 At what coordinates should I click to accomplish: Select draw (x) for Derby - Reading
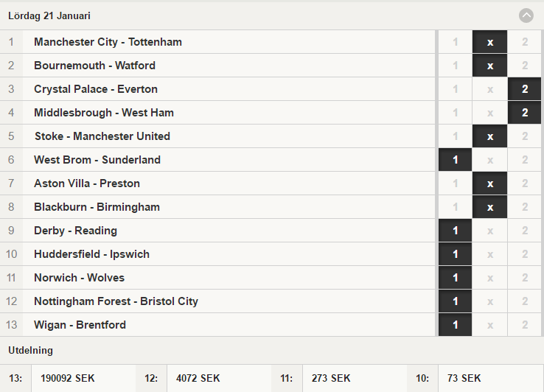point(490,231)
